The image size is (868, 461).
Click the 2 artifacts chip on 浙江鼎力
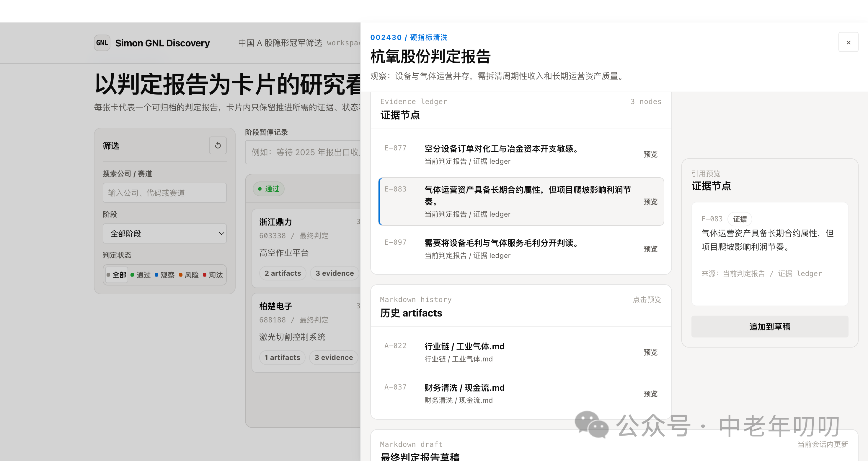(283, 273)
